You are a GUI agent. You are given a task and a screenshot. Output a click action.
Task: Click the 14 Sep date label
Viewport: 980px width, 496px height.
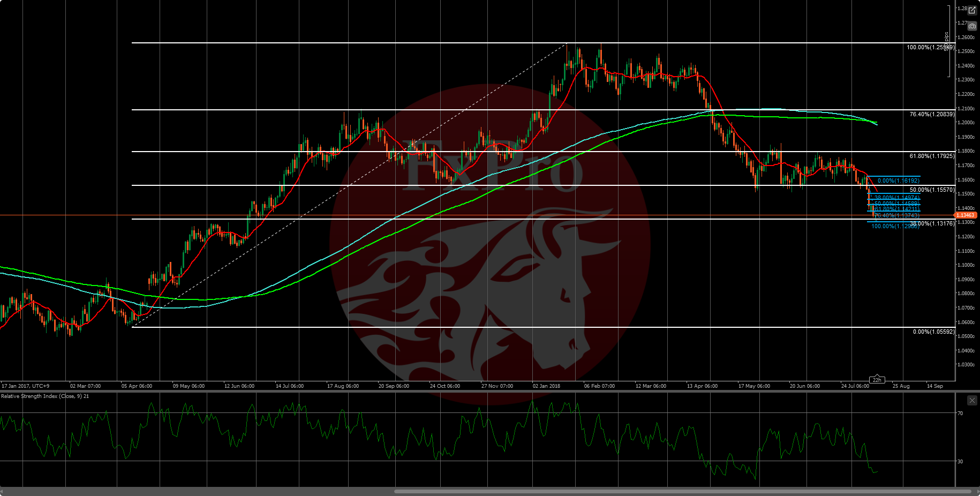pyautogui.click(x=934, y=386)
